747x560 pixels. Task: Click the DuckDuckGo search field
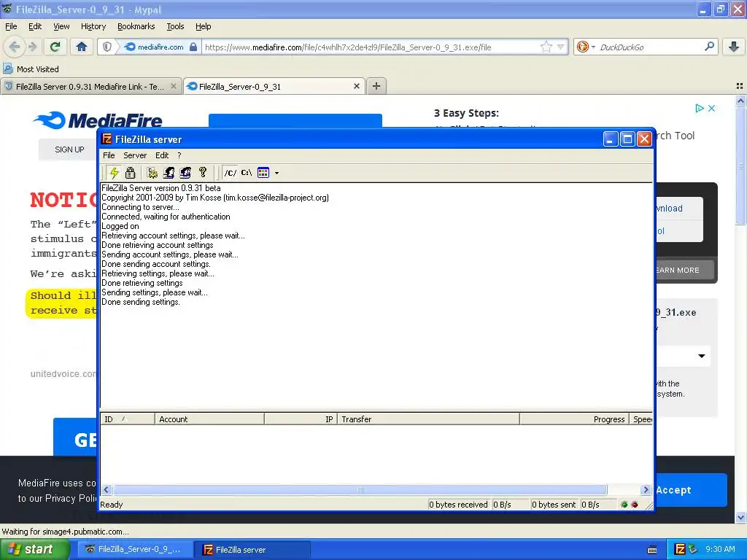[649, 47]
